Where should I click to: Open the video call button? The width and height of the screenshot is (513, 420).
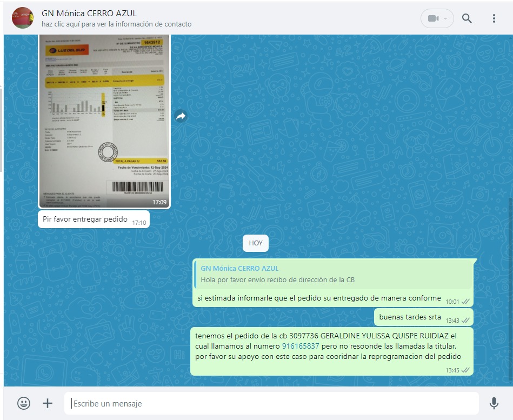pyautogui.click(x=432, y=18)
